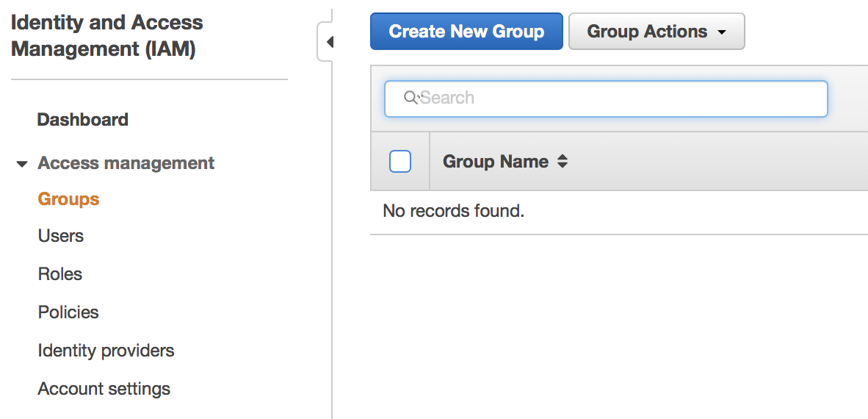Go to Account settings
Viewport: 868px width, 419px height.
click(104, 389)
